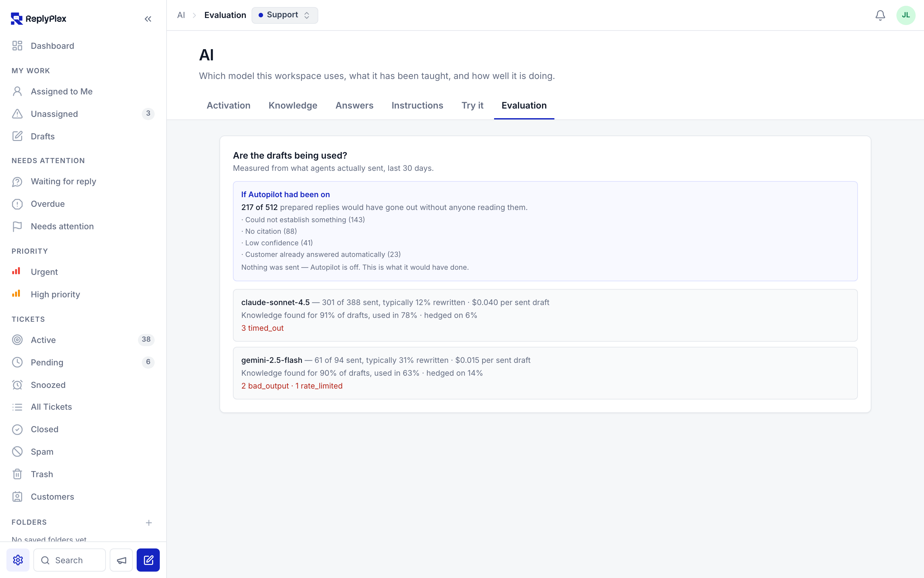Screen dimensions: 924x578
Task: Open Drafts in sidebar
Action: pos(83,136)
